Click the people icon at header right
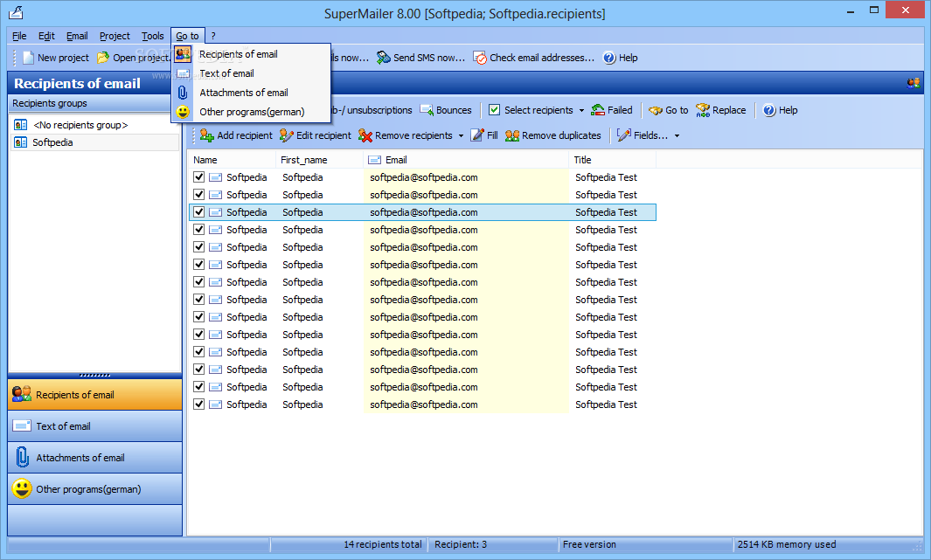Screen dimensions: 931x560 914,84
